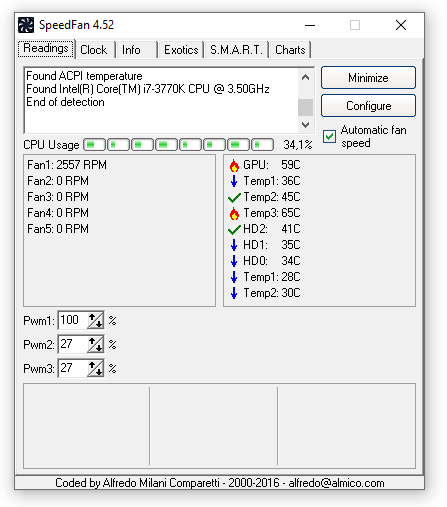Click the blue arrow icon beside HD0: 34C
447x507 pixels.
pyautogui.click(x=234, y=261)
